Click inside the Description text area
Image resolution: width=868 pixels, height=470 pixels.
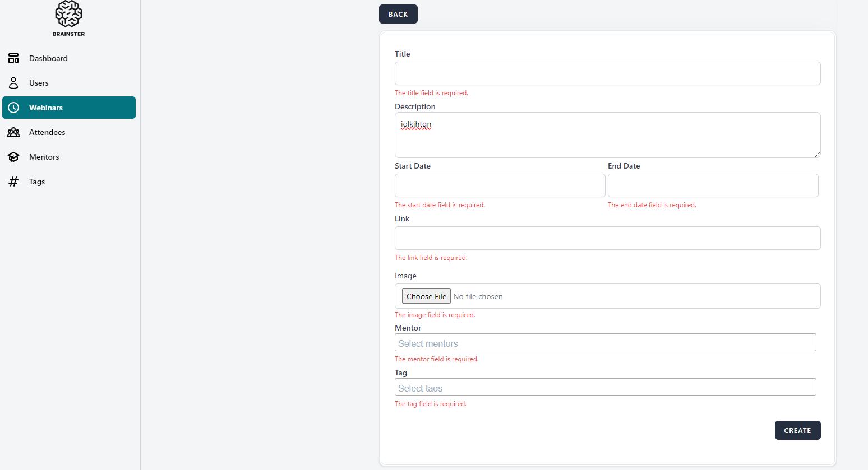[607, 140]
